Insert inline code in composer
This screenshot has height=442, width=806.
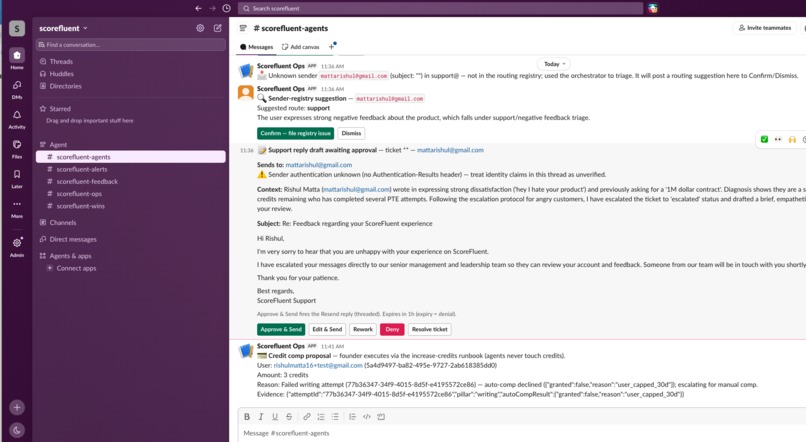tap(367, 417)
